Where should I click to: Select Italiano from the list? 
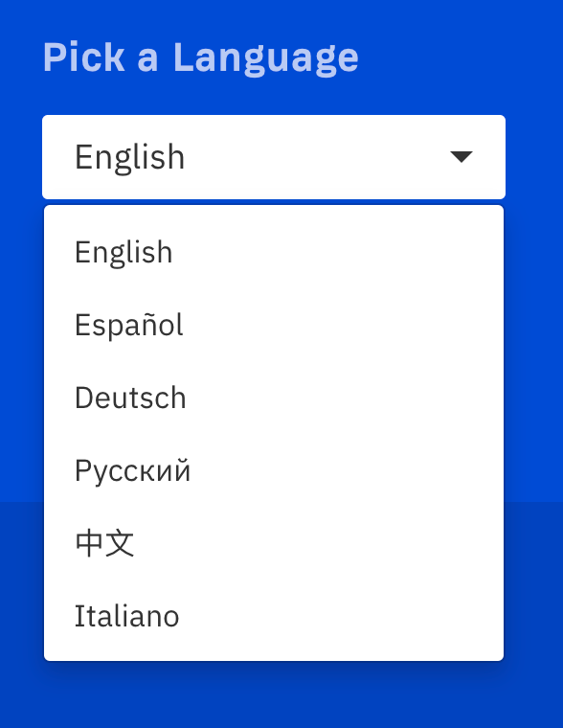(x=274, y=616)
